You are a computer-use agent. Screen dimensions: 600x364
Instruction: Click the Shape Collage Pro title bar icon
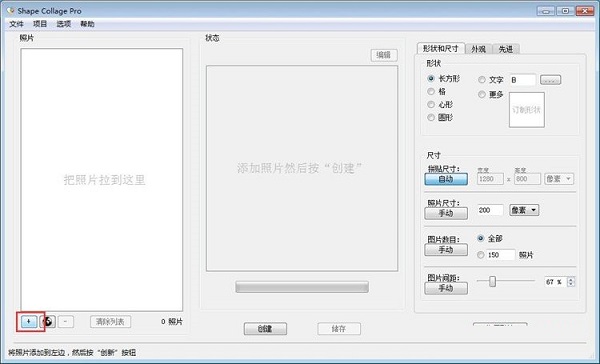tap(11, 10)
